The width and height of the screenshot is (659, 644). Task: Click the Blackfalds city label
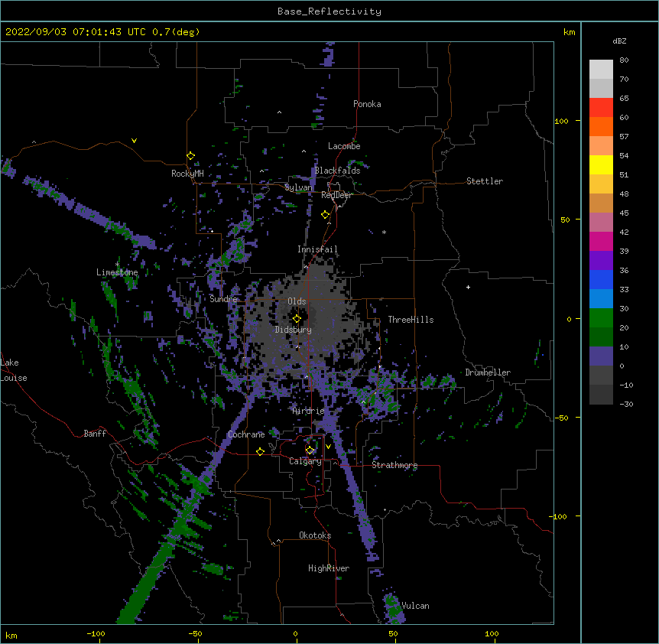tap(337, 171)
